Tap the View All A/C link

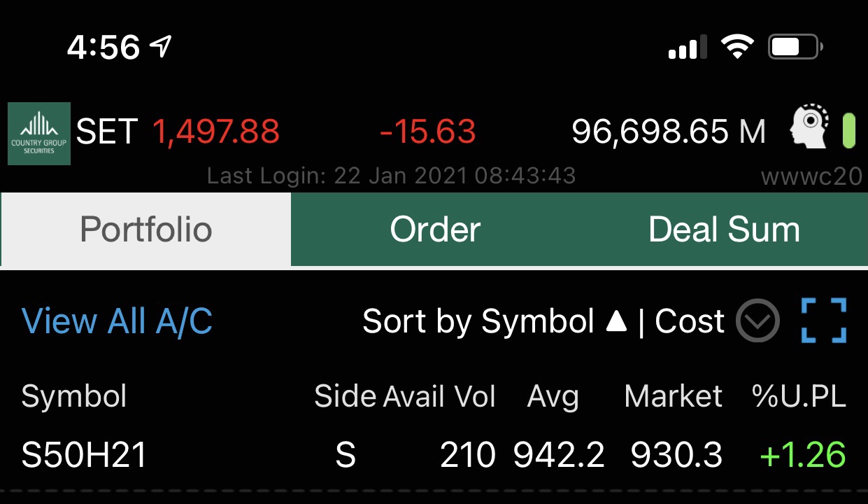pos(117,321)
